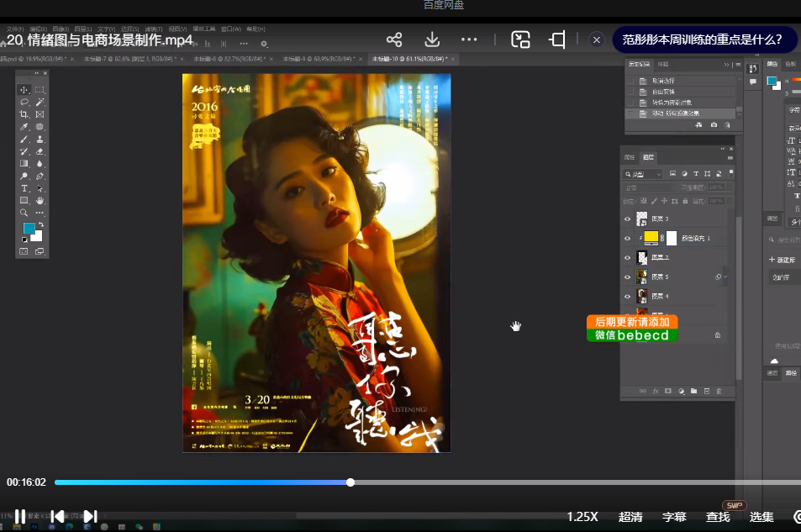Image resolution: width=801 pixels, height=532 pixels.
Task: Open the layer filter type dropdown
Action: click(x=643, y=174)
